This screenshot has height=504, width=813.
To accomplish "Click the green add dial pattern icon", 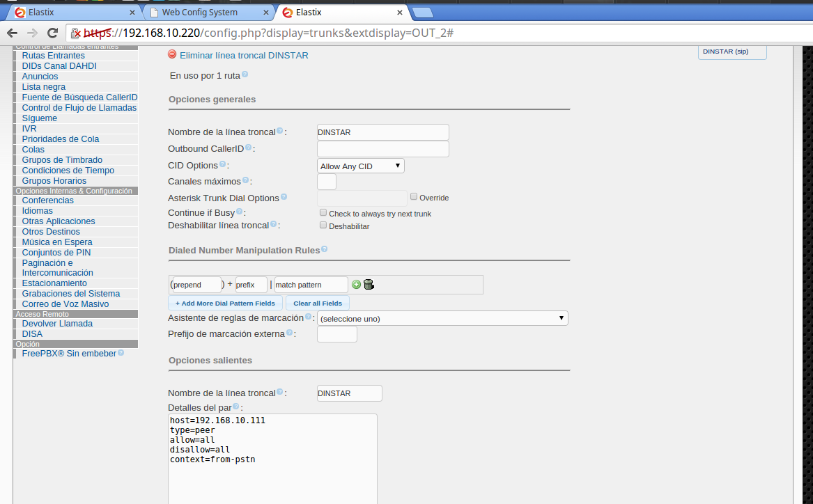I will click(356, 284).
